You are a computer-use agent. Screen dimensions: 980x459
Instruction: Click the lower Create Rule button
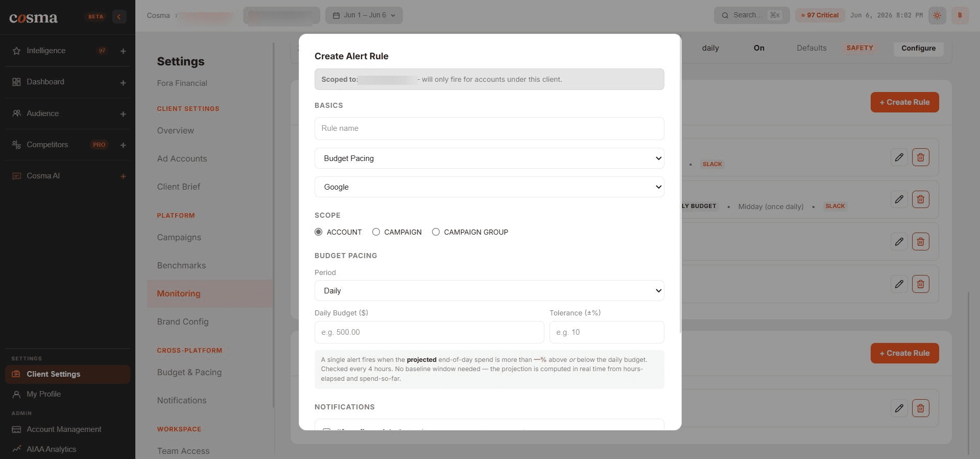pos(904,353)
